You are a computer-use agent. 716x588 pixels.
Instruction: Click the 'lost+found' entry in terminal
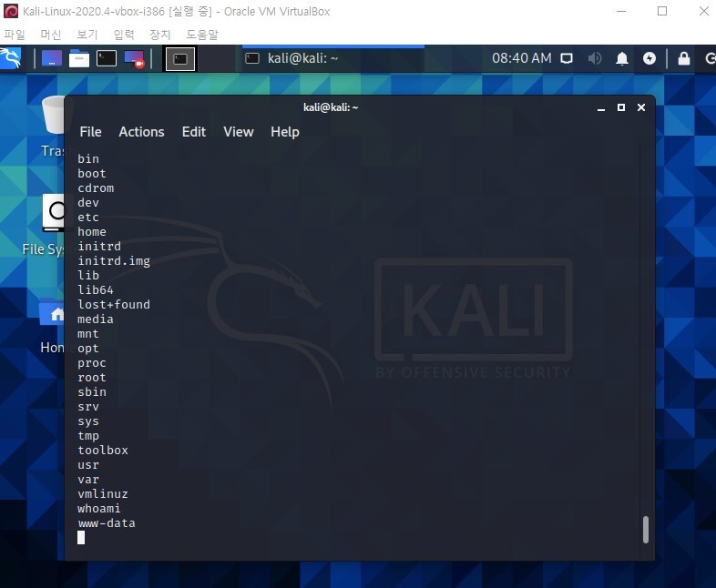(114, 305)
